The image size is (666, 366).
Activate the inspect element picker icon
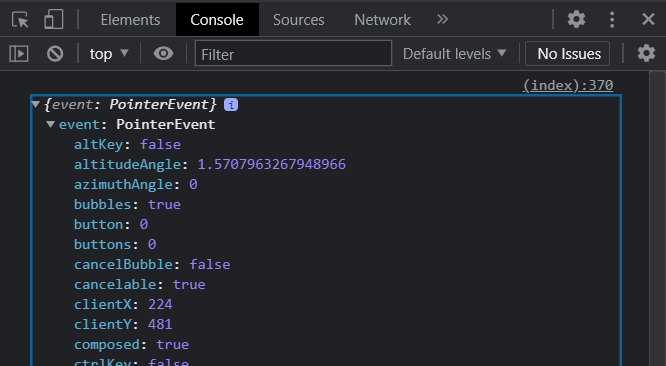coord(20,20)
